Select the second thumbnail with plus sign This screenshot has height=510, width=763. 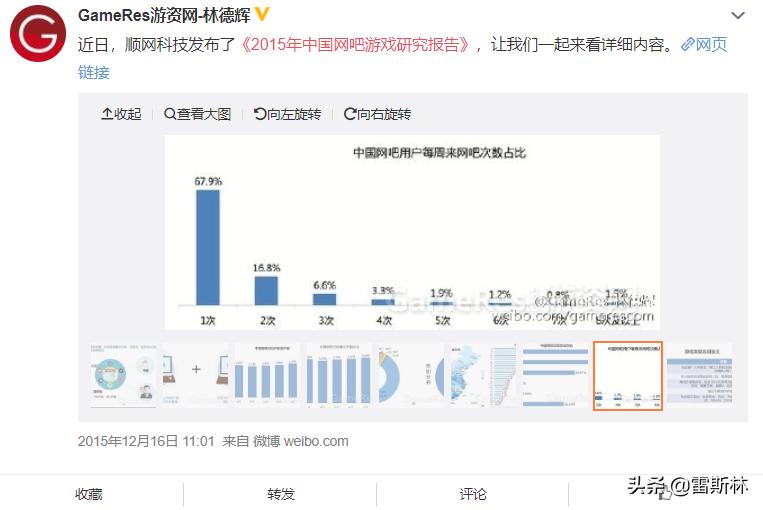[196, 375]
